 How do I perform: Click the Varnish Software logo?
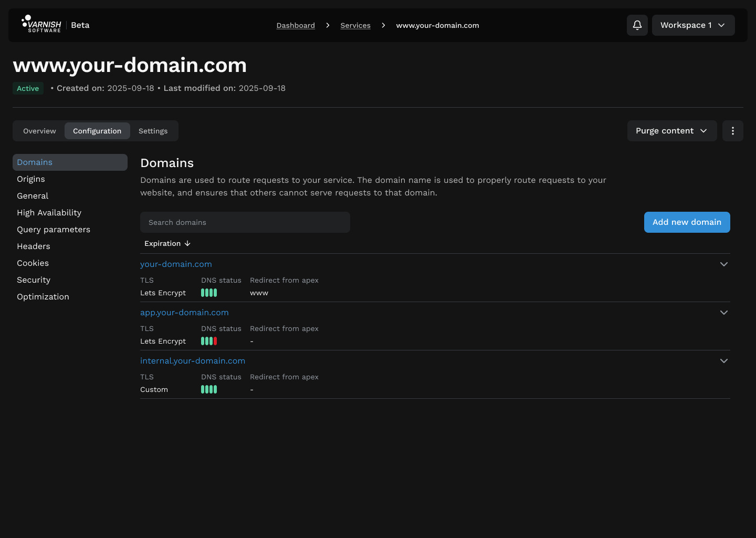tap(41, 25)
